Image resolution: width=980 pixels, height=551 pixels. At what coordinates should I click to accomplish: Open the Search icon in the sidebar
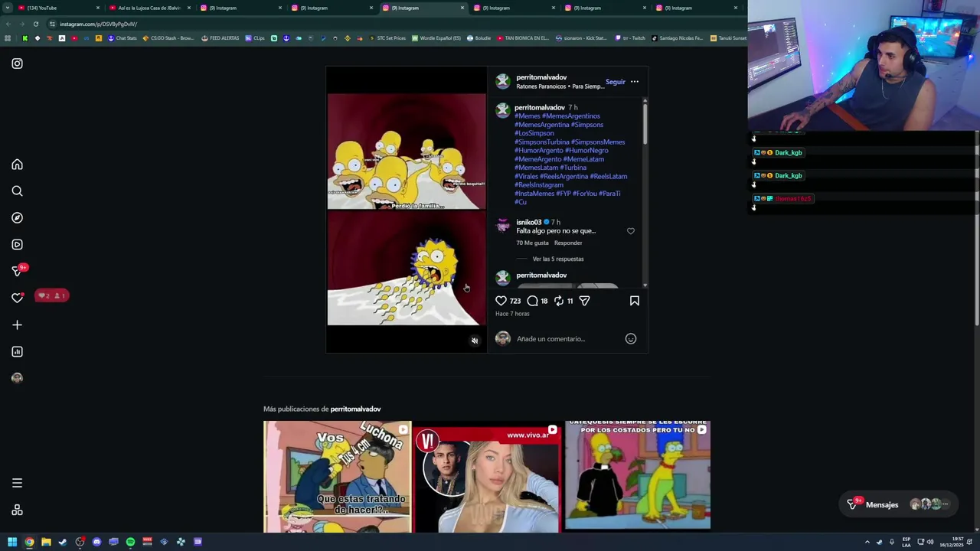point(17,191)
